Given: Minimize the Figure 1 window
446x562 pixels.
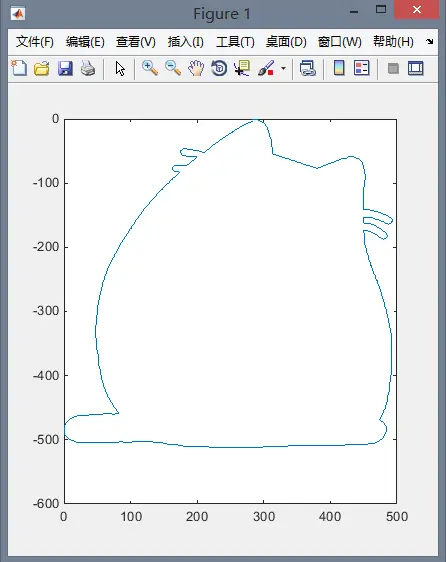Looking at the screenshot, I should [x=354, y=11].
